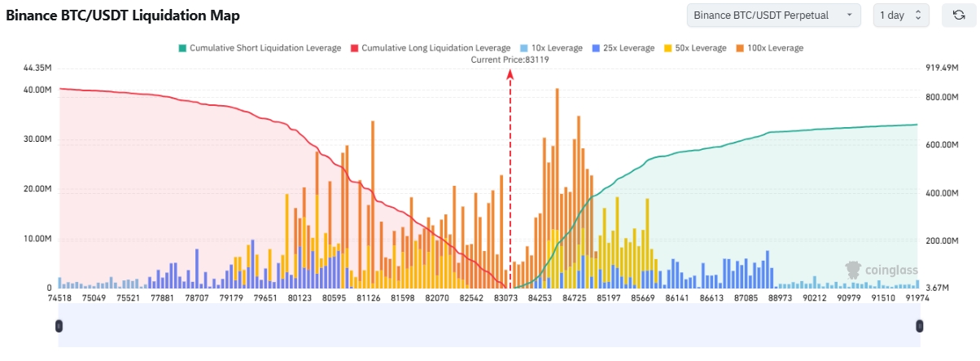Click right axis value 919.49M
The image size is (980, 361).
coord(943,68)
